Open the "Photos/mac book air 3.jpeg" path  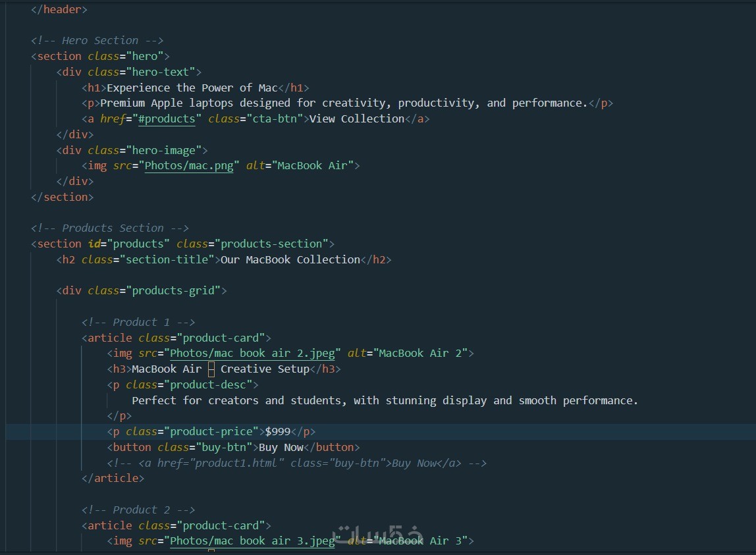[x=252, y=541]
